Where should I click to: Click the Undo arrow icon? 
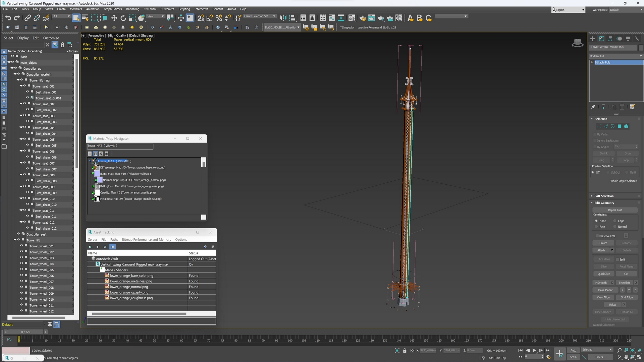point(8,18)
